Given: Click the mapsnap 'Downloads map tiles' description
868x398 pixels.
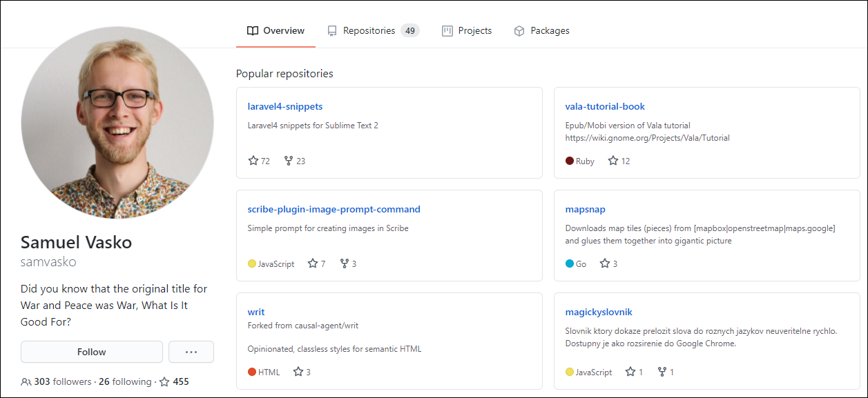Looking at the screenshot, I should (700, 235).
